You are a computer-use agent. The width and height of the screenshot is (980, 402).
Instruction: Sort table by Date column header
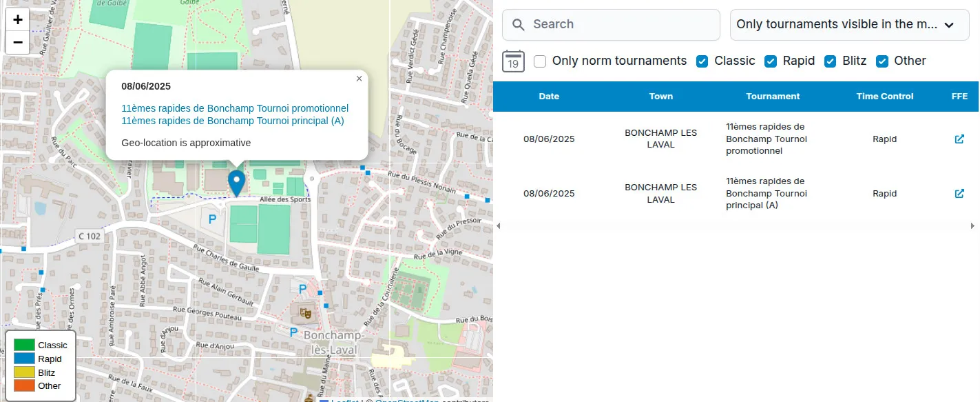(549, 97)
